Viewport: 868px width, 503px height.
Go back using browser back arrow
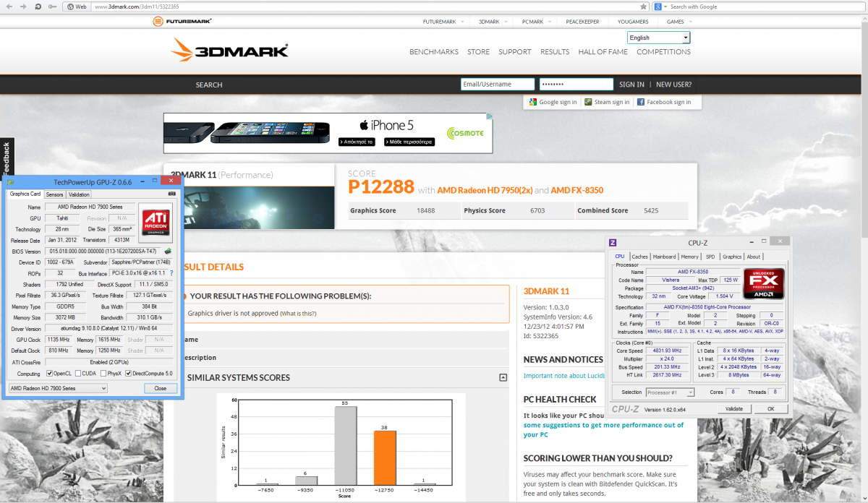pyautogui.click(x=8, y=7)
